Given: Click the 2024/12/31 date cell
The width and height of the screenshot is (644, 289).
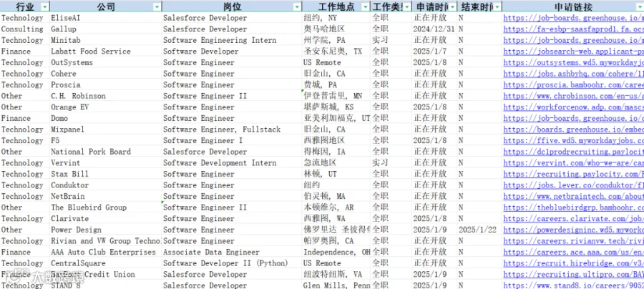Looking at the screenshot, I should click(435, 29).
